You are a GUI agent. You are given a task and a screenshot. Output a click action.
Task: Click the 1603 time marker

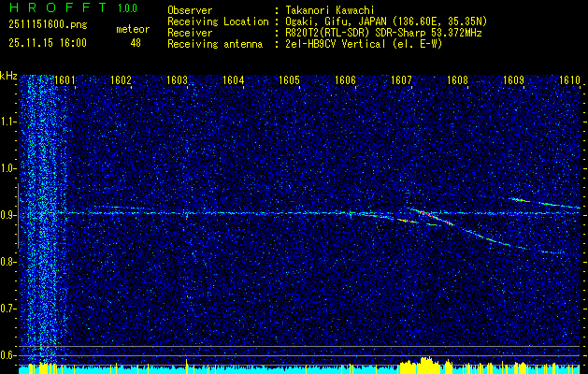pyautogui.click(x=177, y=80)
